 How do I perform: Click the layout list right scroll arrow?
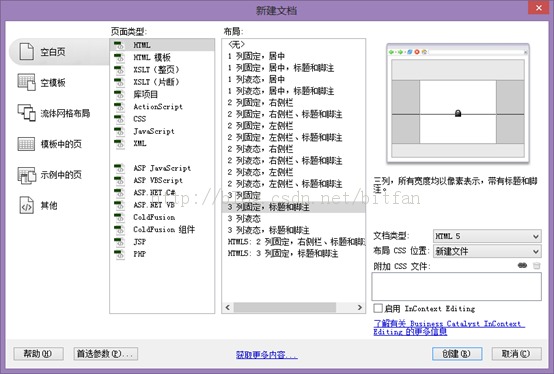pyautogui.click(x=360, y=308)
